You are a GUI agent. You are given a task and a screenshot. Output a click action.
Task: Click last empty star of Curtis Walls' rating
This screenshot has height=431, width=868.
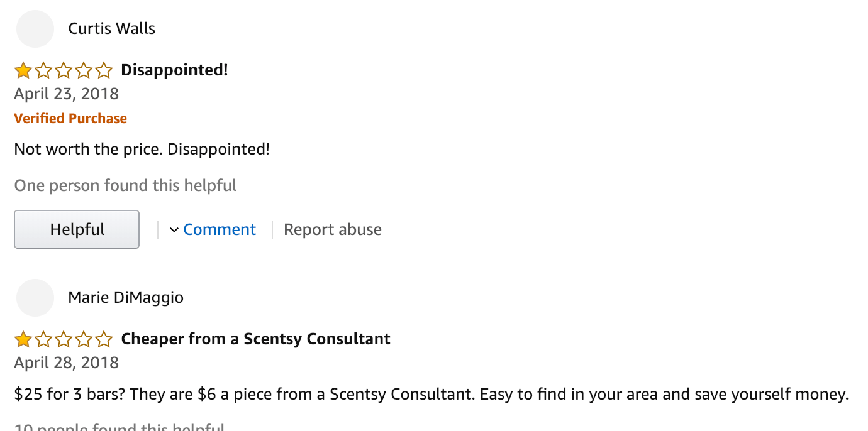pos(103,70)
